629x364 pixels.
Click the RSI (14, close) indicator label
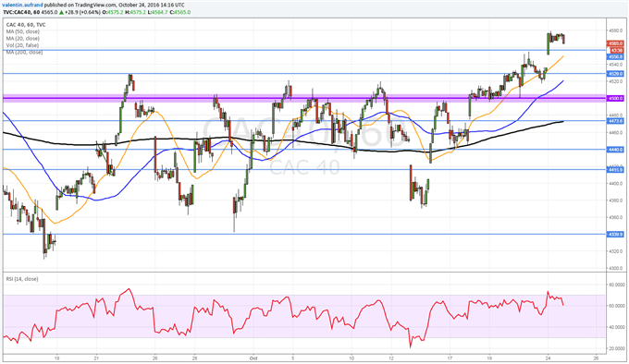(22, 279)
